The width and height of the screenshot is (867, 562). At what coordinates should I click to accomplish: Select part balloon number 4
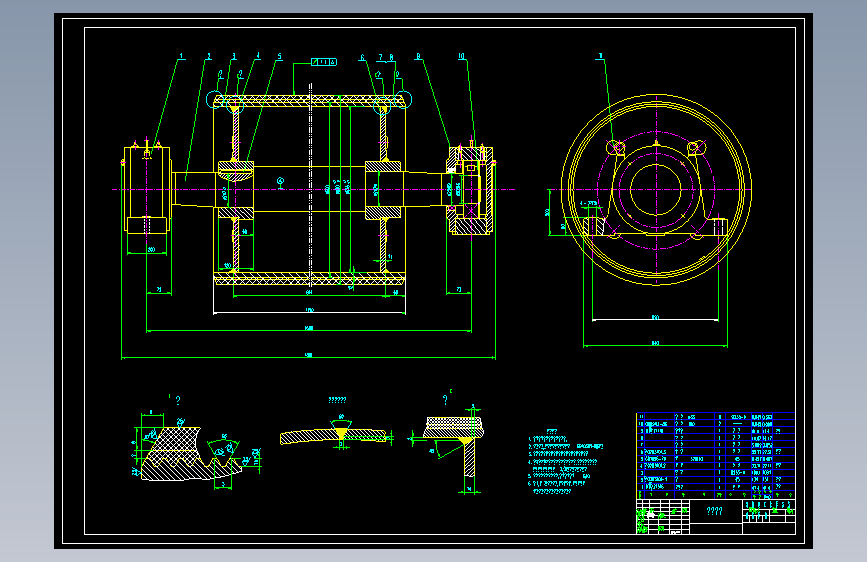tap(258, 56)
